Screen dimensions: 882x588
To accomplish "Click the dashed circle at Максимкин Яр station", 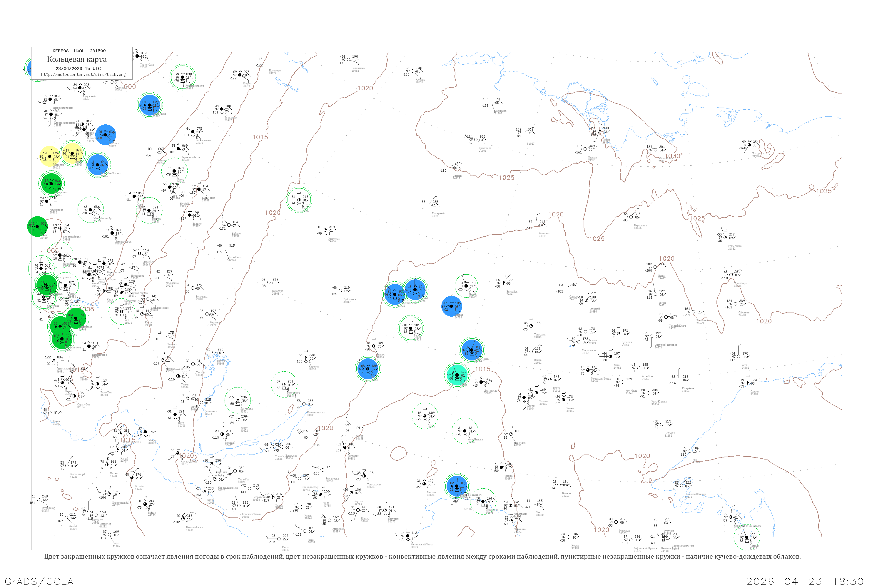I will [x=90, y=210].
